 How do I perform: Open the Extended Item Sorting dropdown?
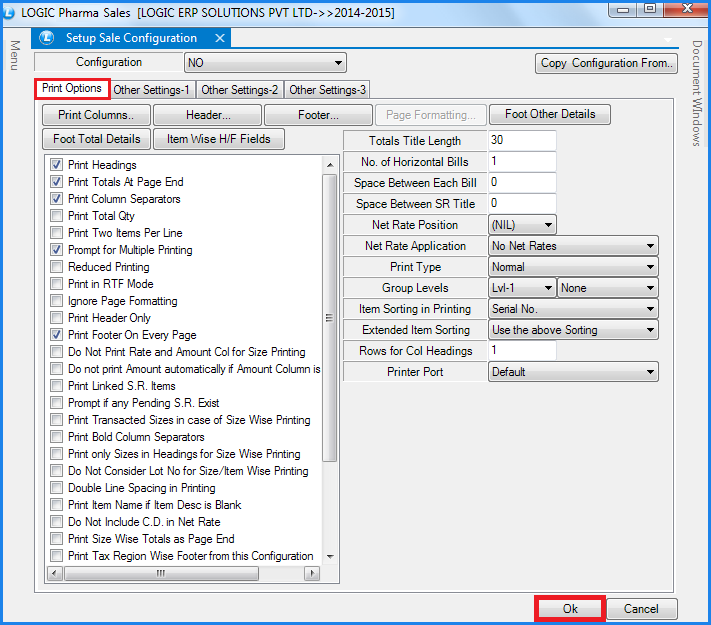(x=573, y=330)
